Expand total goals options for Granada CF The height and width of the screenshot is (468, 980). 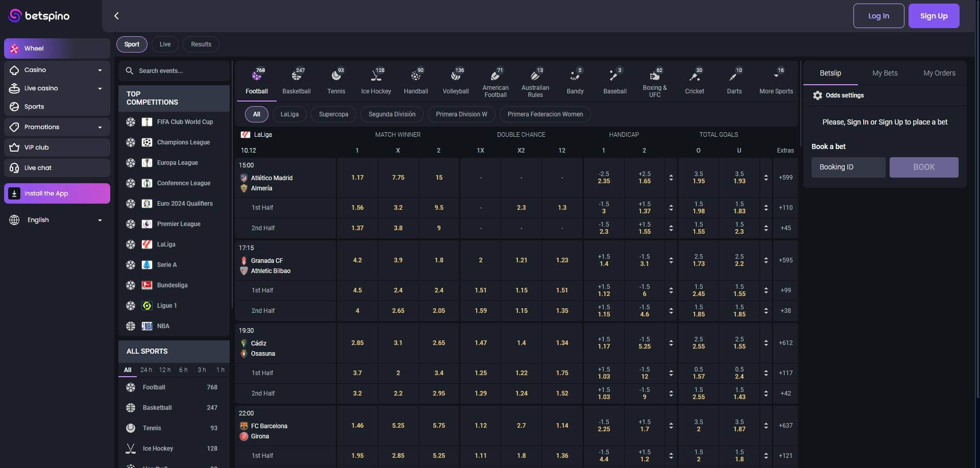(766, 260)
